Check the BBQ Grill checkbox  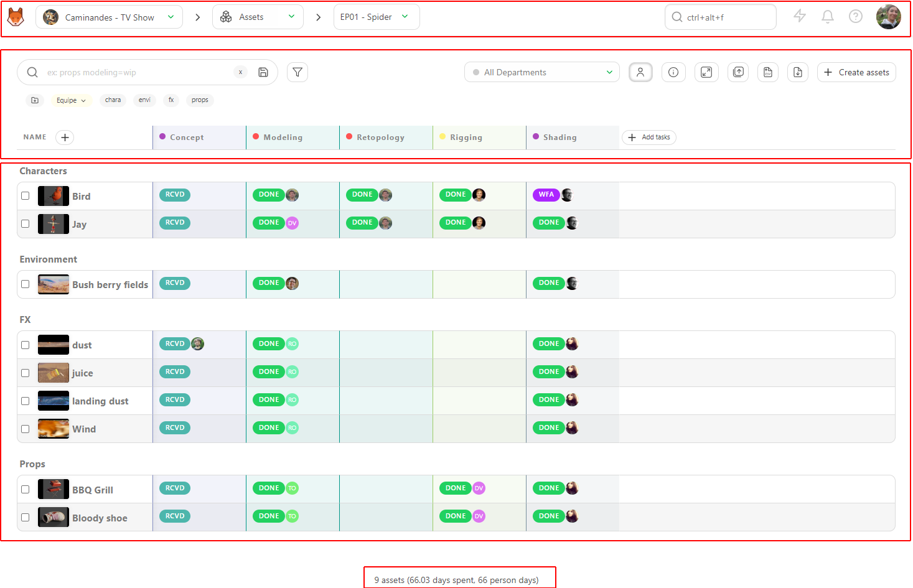(x=26, y=489)
